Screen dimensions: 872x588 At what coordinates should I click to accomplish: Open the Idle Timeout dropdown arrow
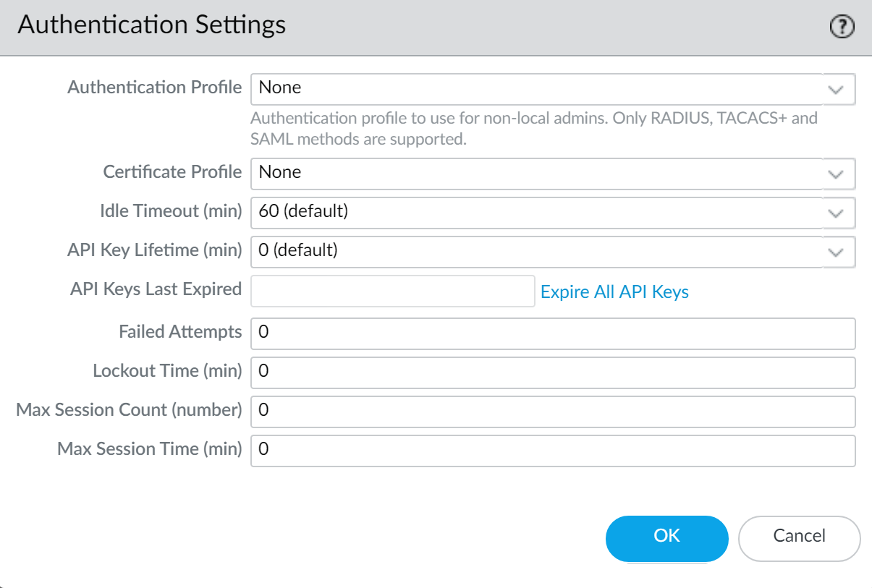point(837,213)
